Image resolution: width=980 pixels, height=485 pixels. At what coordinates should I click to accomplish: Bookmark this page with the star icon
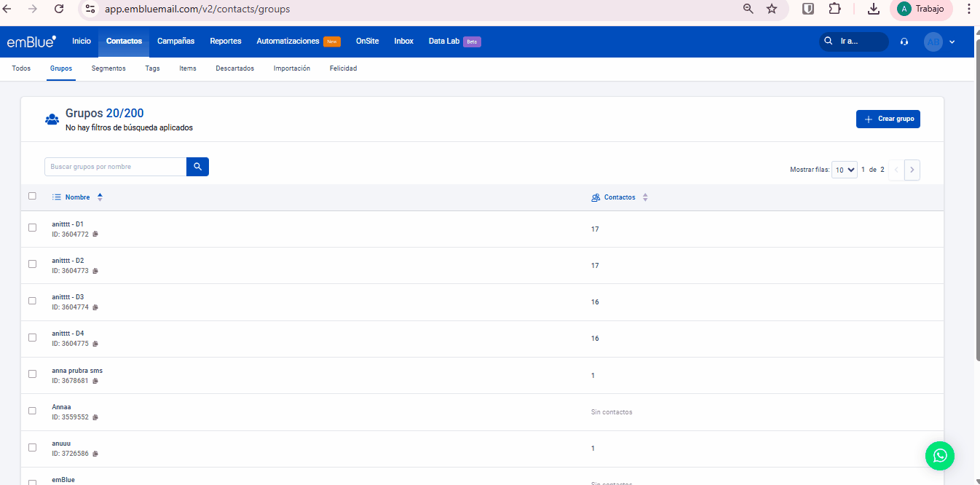772,9
